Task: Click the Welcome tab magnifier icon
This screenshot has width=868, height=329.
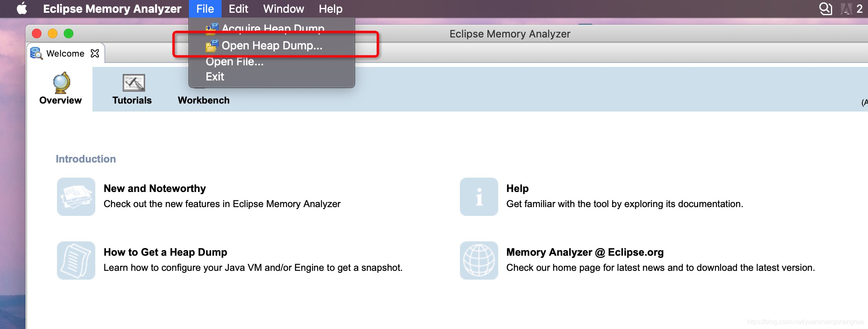Action: [x=36, y=53]
